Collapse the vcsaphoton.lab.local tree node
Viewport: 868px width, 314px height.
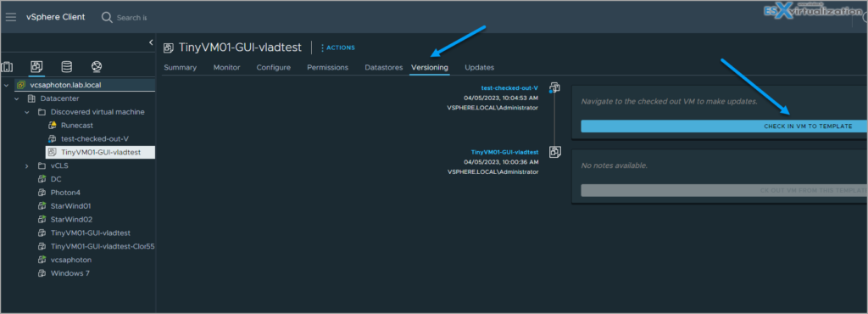coord(6,85)
